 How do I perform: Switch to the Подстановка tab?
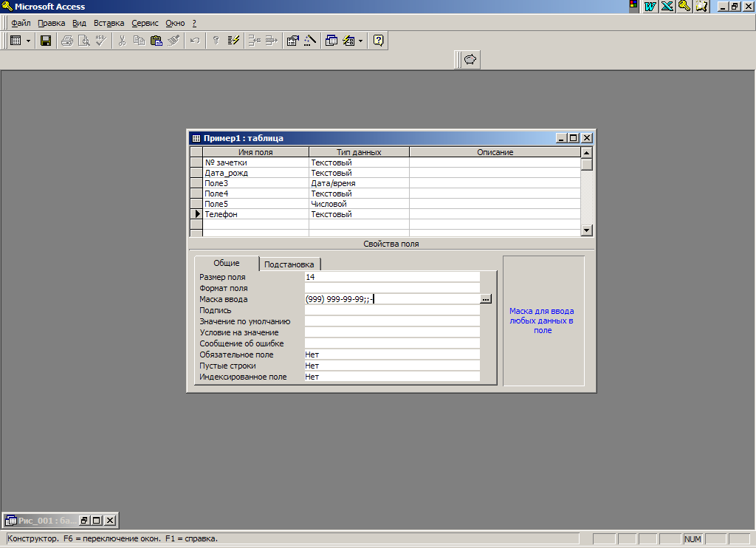(289, 264)
